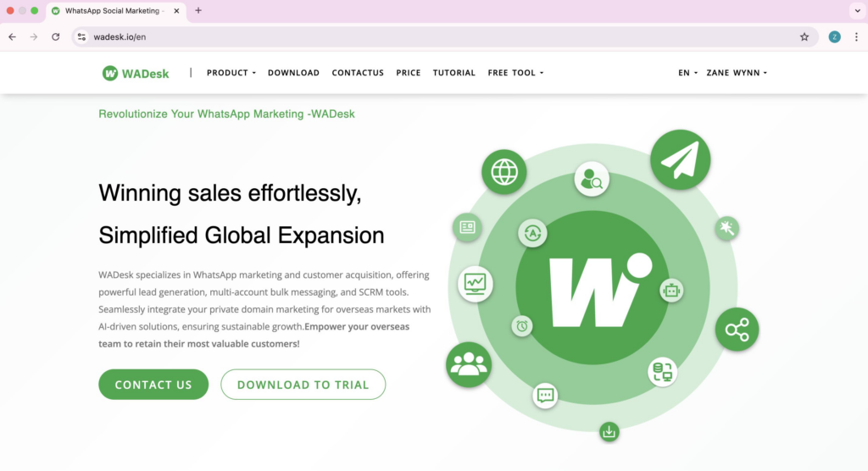Click the monitor chart analytics icon
868x471 pixels.
[475, 284]
